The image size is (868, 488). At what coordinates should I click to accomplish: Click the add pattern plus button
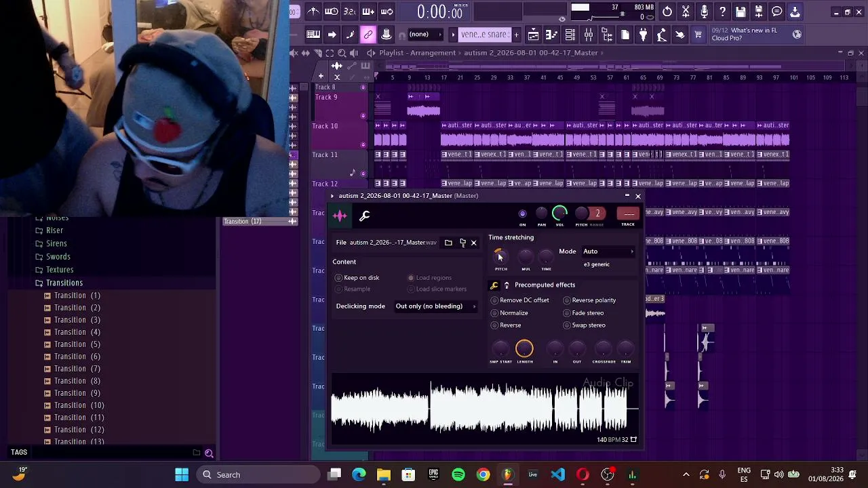pyautogui.click(x=516, y=35)
